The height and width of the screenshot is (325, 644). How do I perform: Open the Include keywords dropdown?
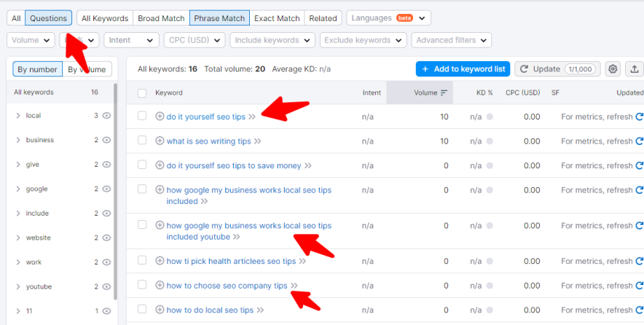(272, 40)
